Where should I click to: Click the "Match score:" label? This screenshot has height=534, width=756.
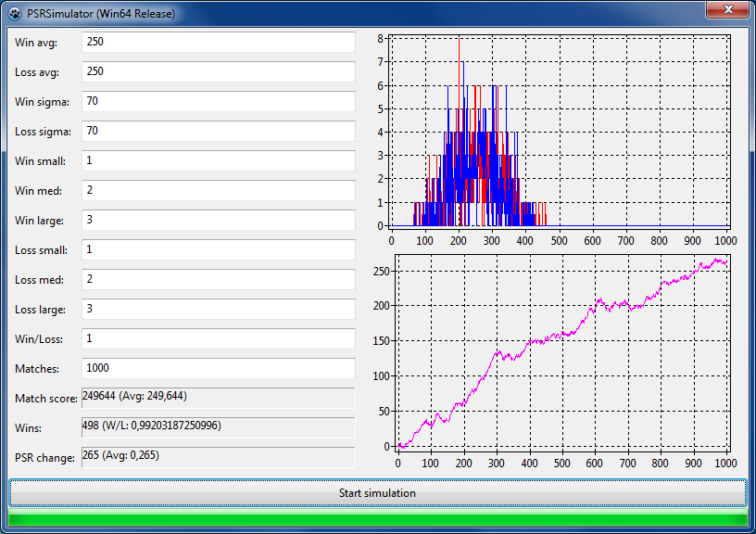[46, 399]
